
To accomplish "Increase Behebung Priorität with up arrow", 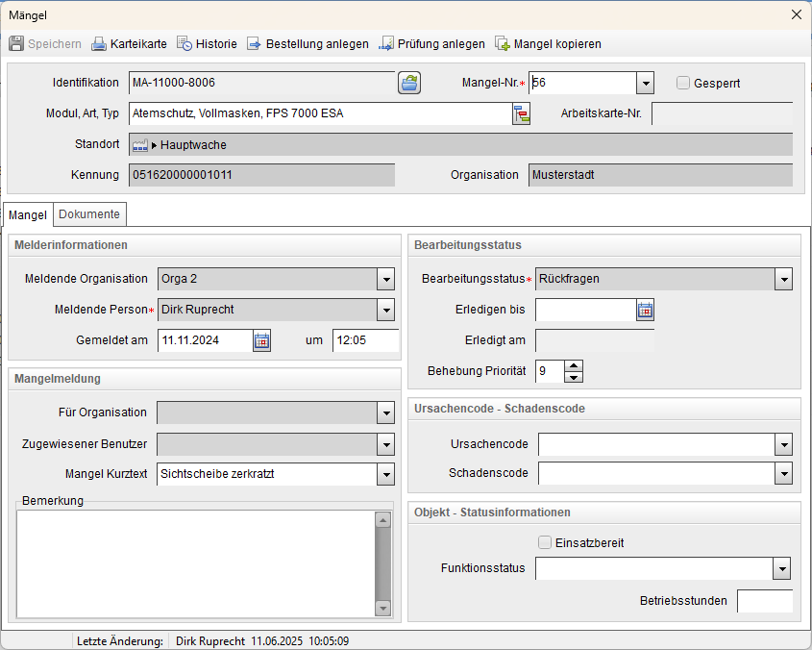I will click(x=574, y=365).
